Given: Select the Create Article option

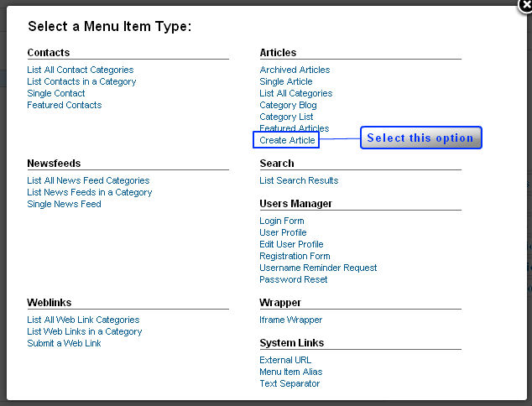Looking at the screenshot, I should (287, 140).
